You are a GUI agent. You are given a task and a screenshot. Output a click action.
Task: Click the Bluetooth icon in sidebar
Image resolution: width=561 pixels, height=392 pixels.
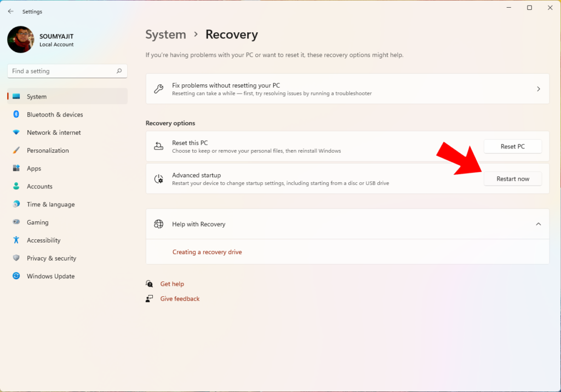coord(16,114)
